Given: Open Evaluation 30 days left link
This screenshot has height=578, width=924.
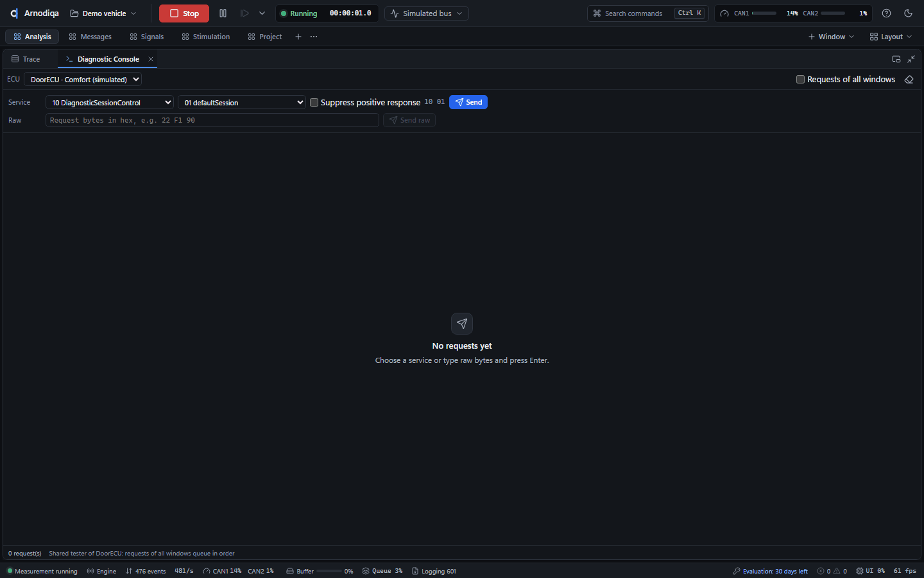Looking at the screenshot, I should point(770,571).
